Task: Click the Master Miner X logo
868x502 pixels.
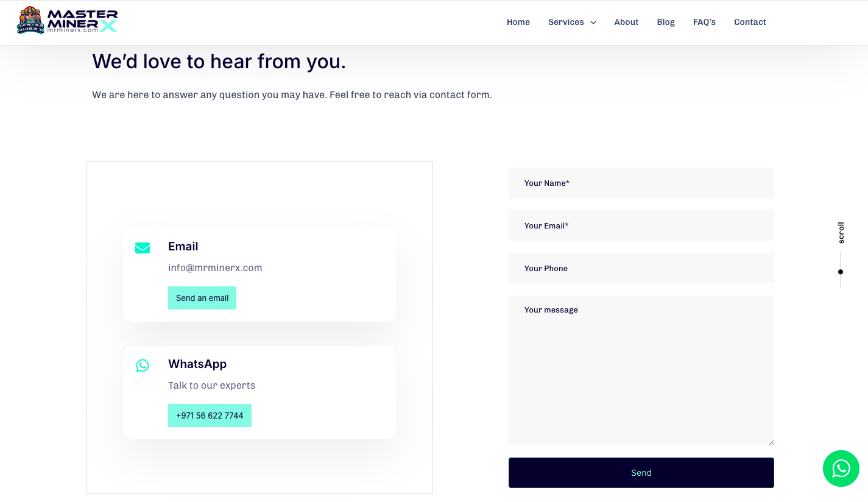Action: [67, 21]
